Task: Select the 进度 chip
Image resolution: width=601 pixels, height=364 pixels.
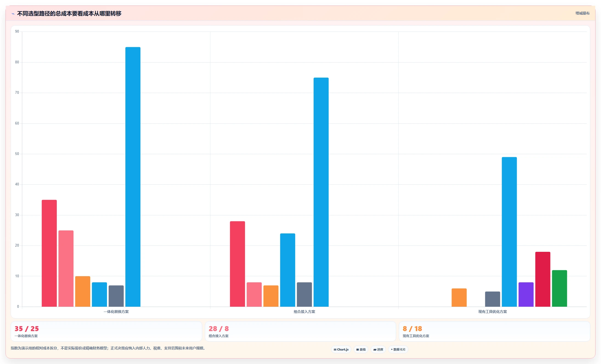Action: 378,349
